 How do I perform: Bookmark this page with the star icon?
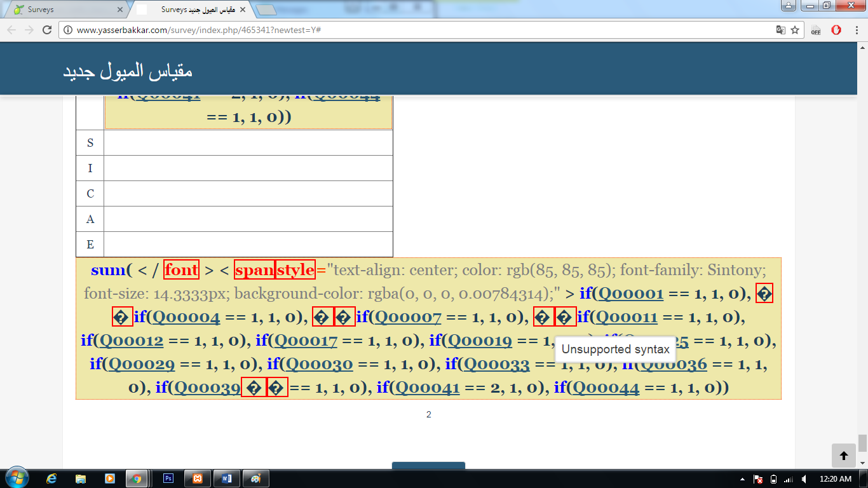tap(794, 30)
